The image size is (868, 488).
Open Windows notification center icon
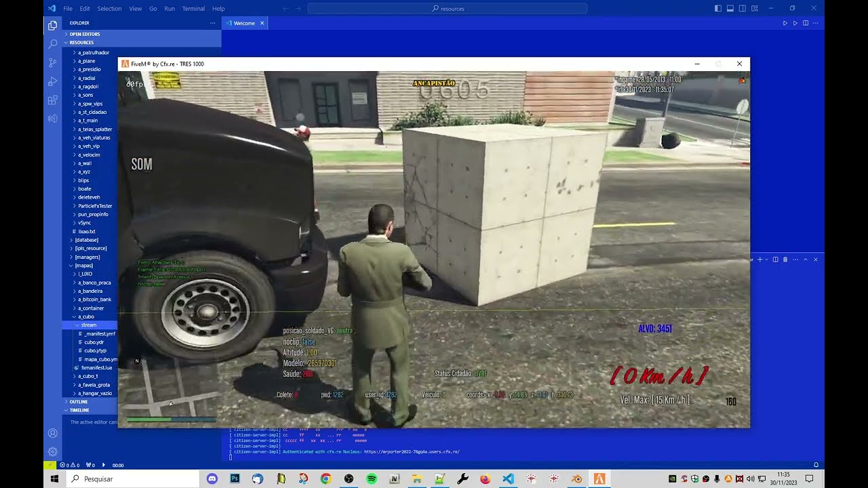(809, 479)
